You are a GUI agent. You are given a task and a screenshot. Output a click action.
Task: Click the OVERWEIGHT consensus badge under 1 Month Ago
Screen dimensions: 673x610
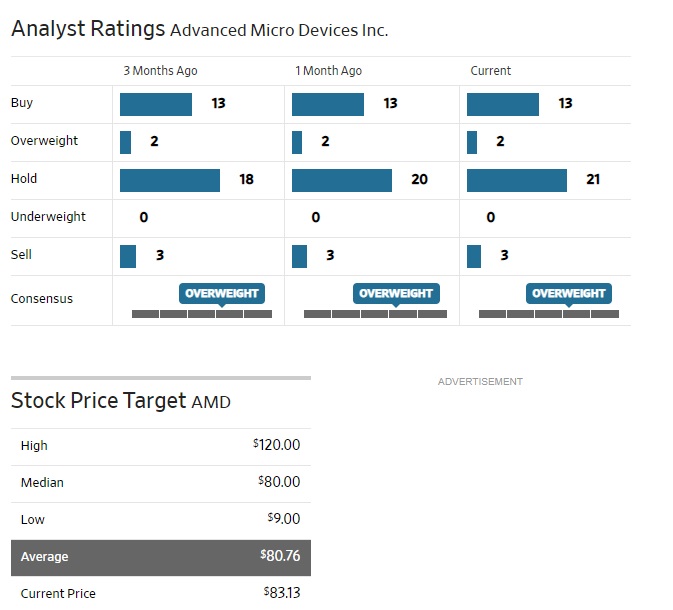point(395,293)
